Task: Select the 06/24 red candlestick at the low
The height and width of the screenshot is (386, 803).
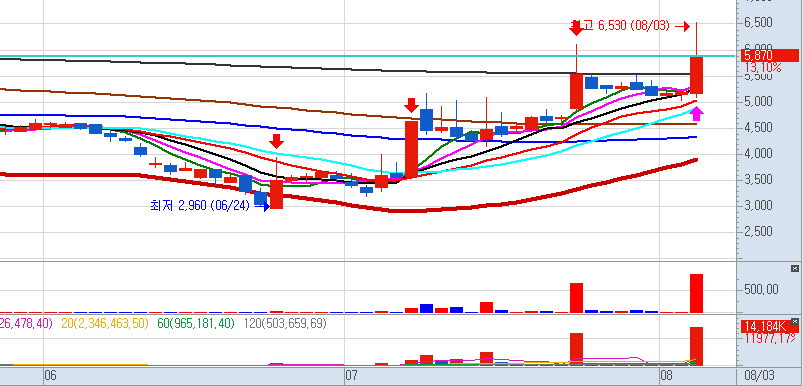Action: 277,194
